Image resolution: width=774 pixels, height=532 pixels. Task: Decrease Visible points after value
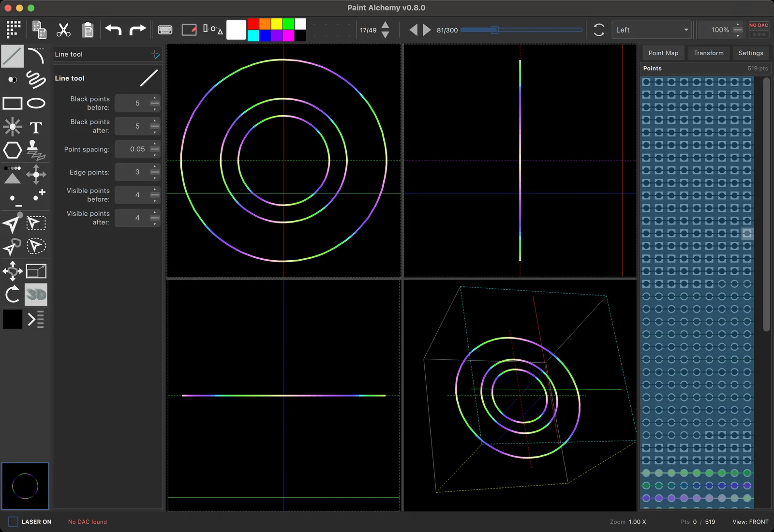pos(155,224)
